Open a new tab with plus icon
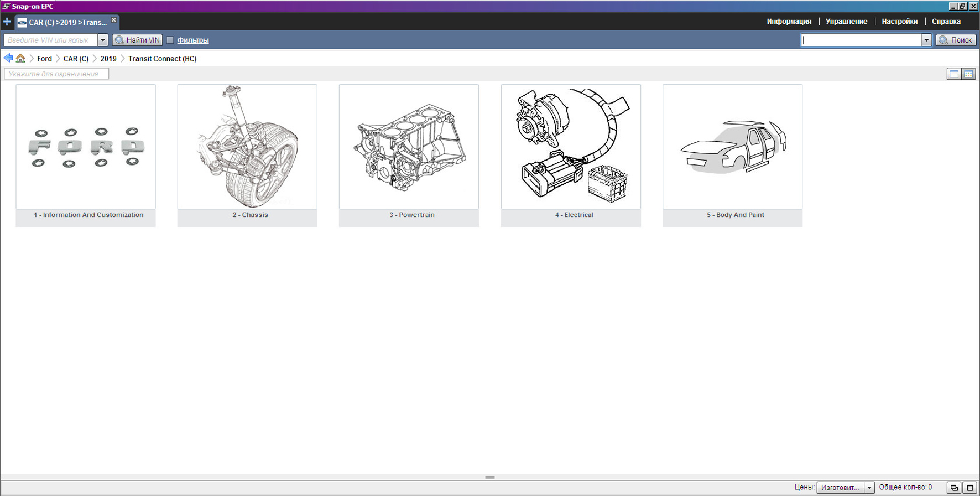The image size is (980, 496). pyautogui.click(x=7, y=22)
